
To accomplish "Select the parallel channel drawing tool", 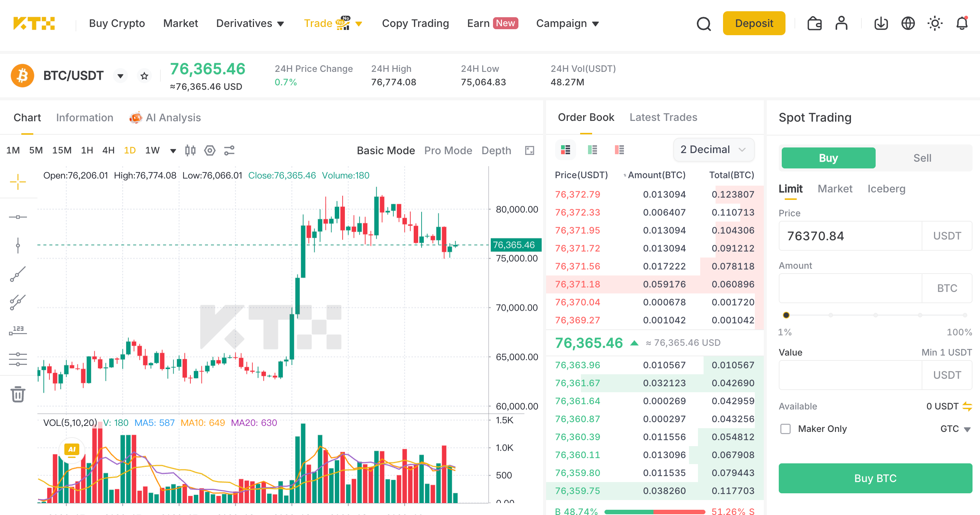I will pos(18,303).
